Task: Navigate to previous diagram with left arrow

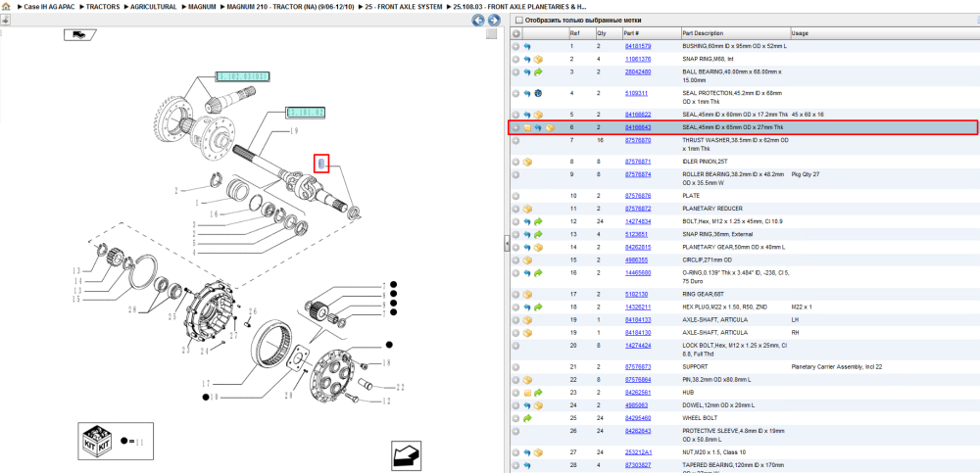Action: click(477, 21)
